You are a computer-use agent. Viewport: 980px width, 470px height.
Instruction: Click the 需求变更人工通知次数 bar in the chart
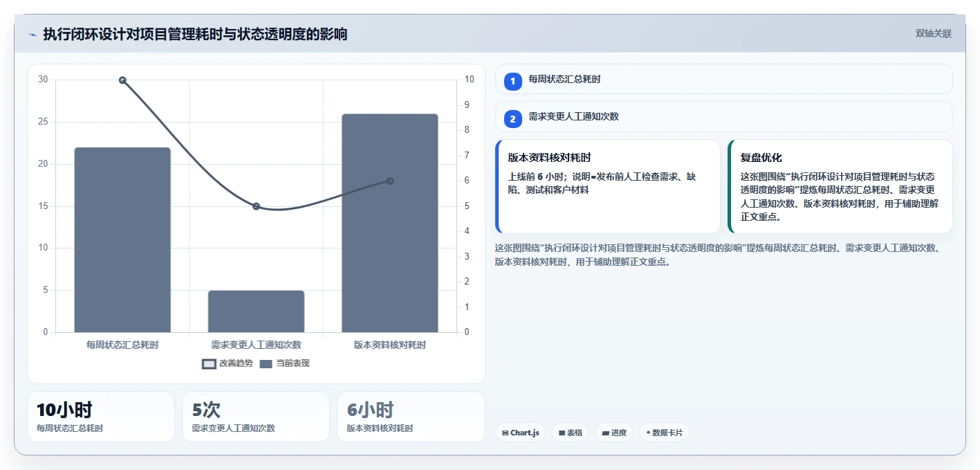pyautogui.click(x=256, y=311)
